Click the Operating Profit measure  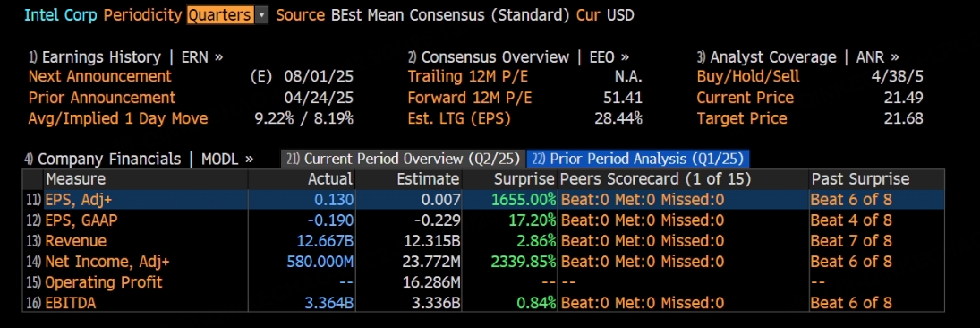(x=103, y=282)
